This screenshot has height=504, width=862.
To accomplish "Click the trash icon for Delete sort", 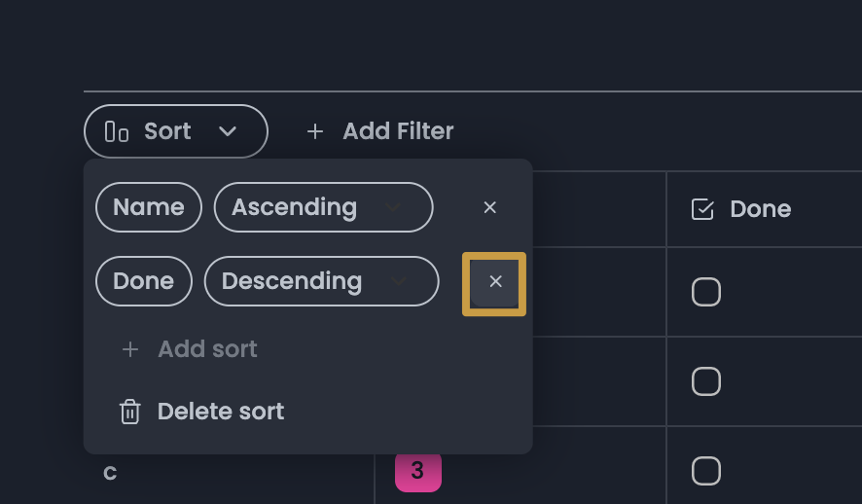I will 129,412.
